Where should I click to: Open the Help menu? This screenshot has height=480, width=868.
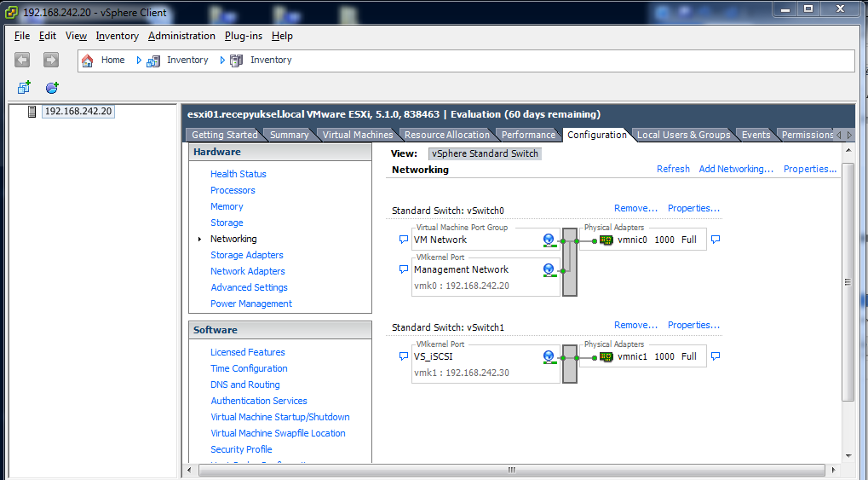point(282,36)
